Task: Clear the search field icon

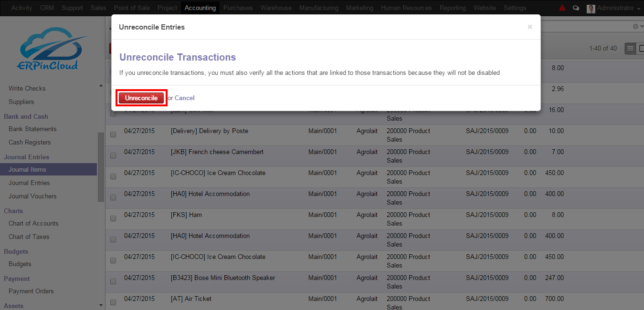Action: pos(635,27)
